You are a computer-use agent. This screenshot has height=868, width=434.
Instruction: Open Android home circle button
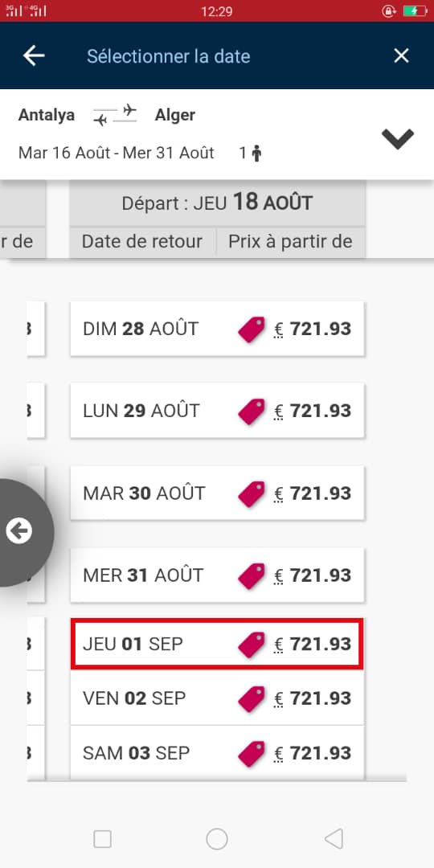point(217,838)
